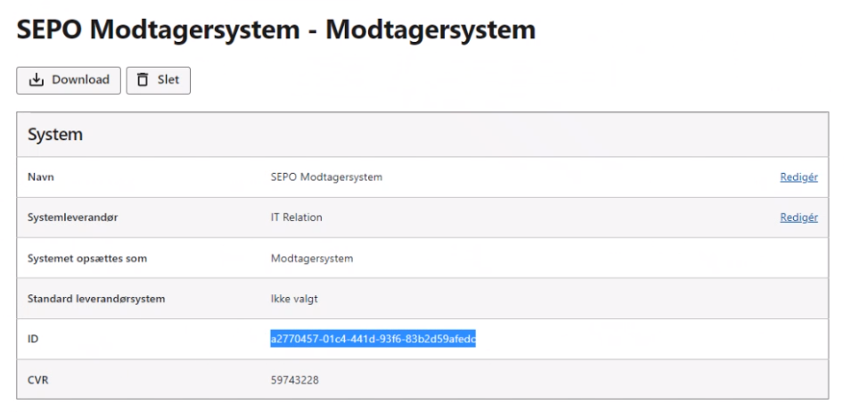Viewport: 868px width, 412px height.
Task: Click the download arrow icon
Action: (37, 80)
